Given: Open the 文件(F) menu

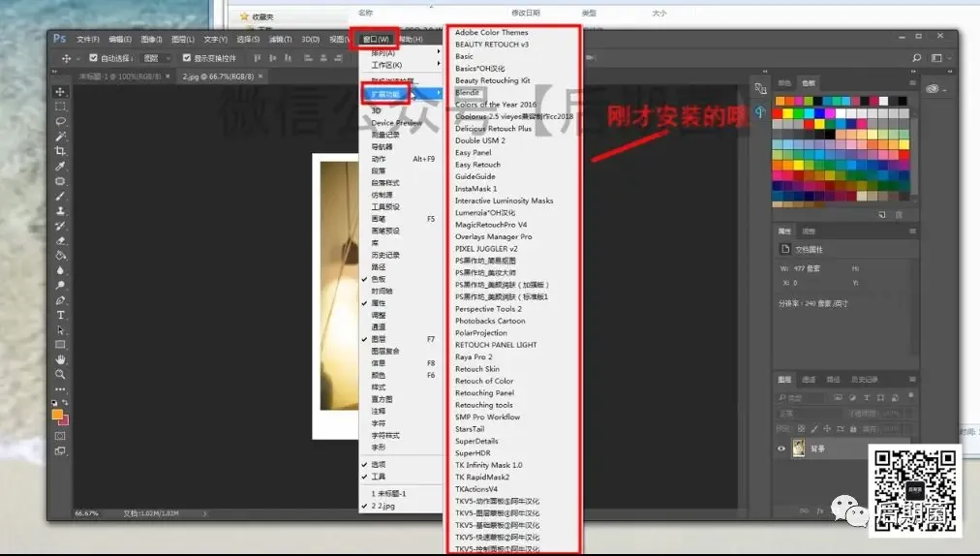Looking at the screenshot, I should 88,39.
